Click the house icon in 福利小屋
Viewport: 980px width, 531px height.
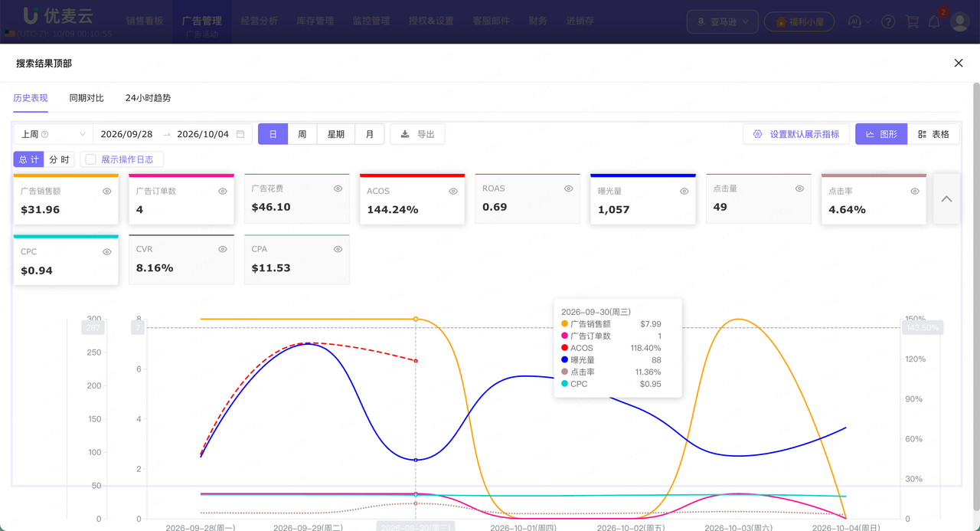point(781,22)
